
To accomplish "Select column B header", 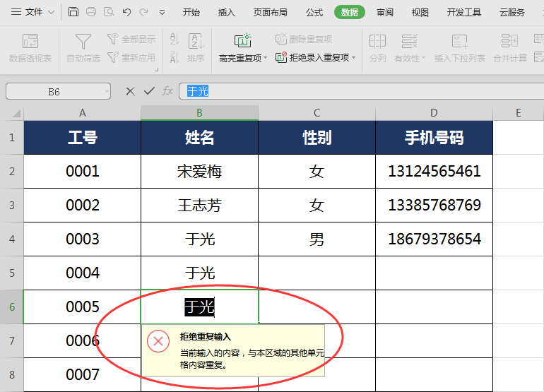I will 199,113.
